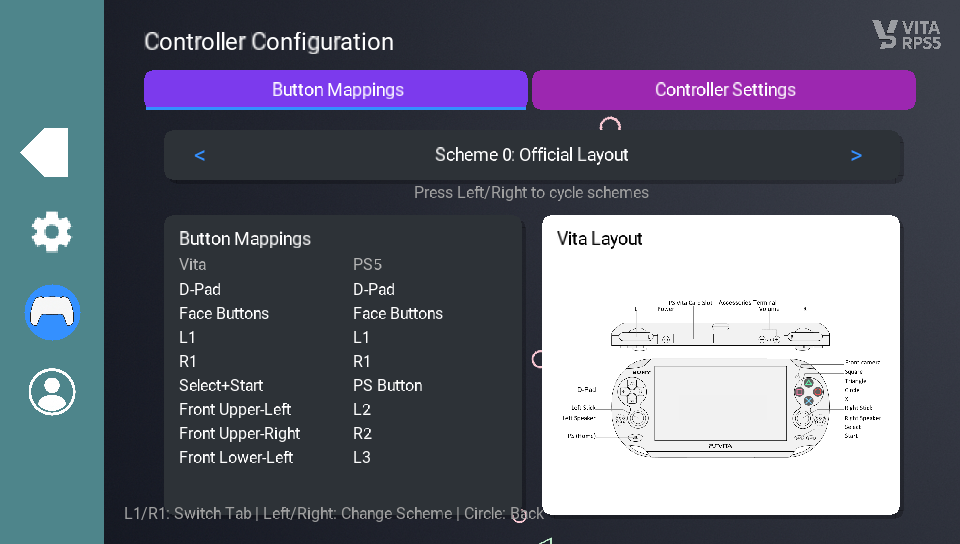Advance to next scheme with right arrow
The width and height of the screenshot is (960, 544).
[856, 155]
